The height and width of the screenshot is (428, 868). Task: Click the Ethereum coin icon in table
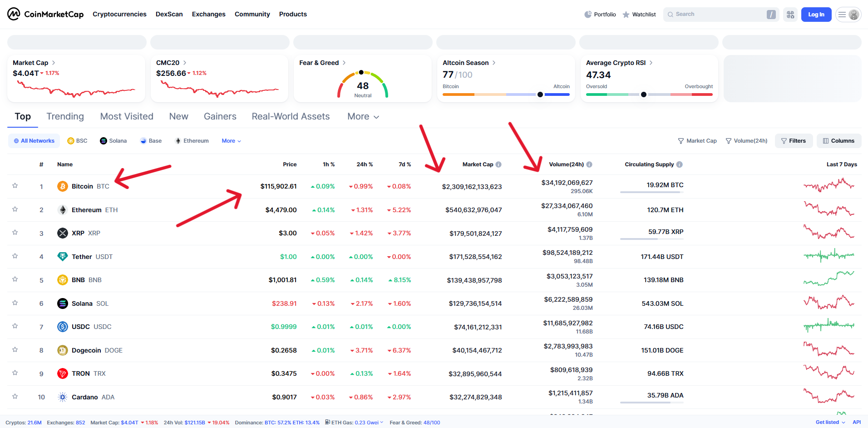coord(63,210)
